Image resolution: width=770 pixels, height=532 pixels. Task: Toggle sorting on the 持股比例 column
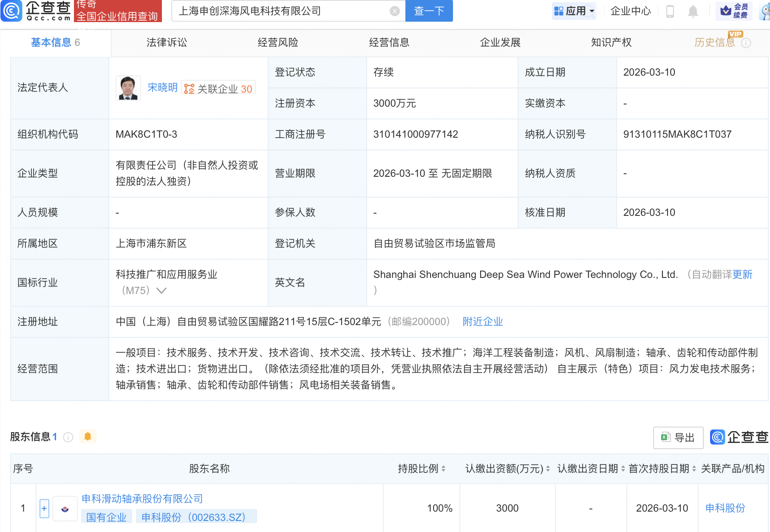443,469
